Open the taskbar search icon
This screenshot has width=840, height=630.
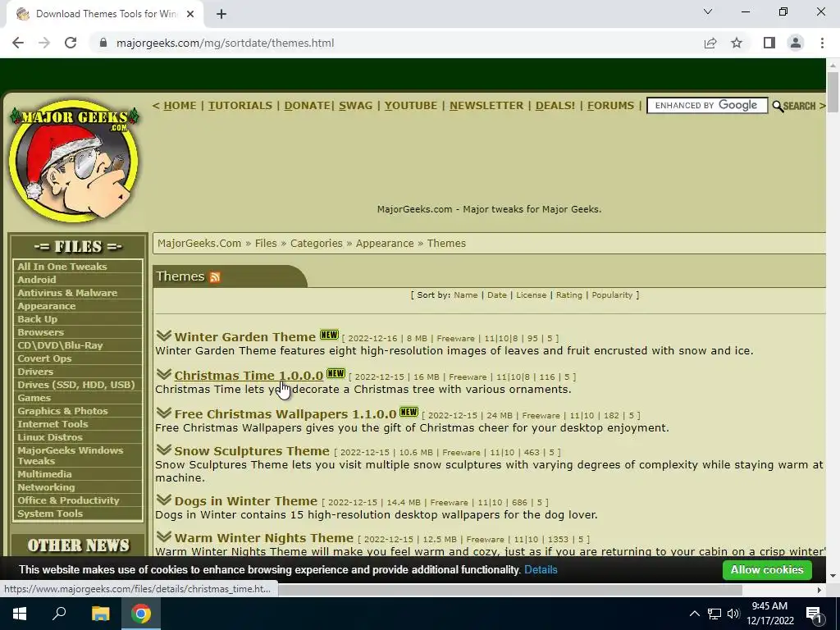point(59,614)
